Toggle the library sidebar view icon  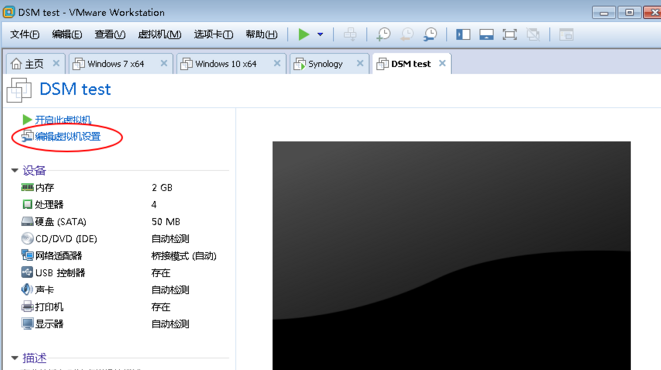point(463,35)
